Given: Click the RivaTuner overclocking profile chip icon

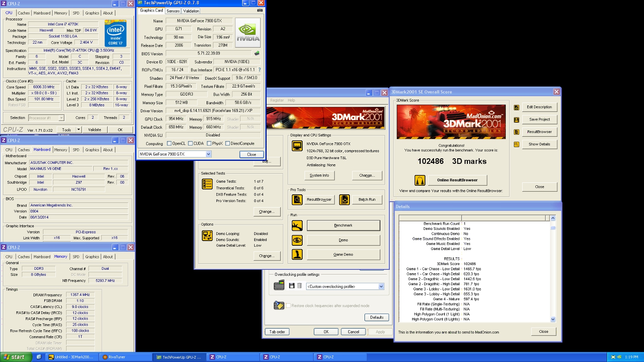Looking at the screenshot, I should tap(279, 285).
